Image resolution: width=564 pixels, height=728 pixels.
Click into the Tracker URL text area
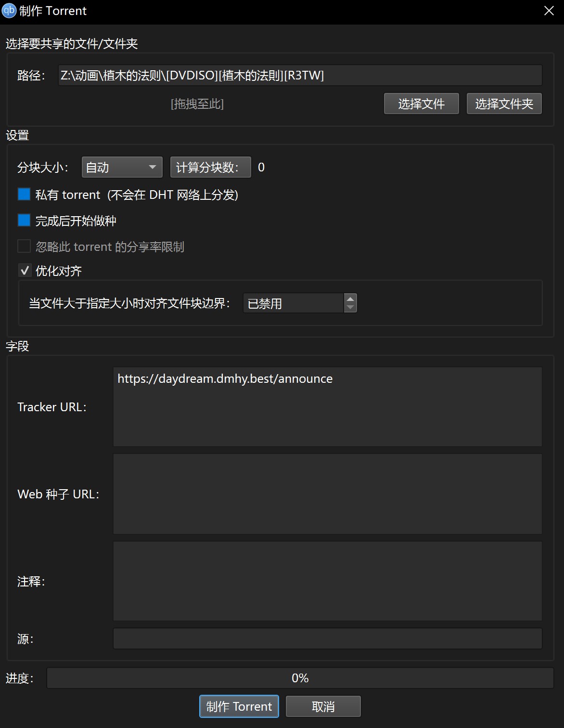pos(328,407)
